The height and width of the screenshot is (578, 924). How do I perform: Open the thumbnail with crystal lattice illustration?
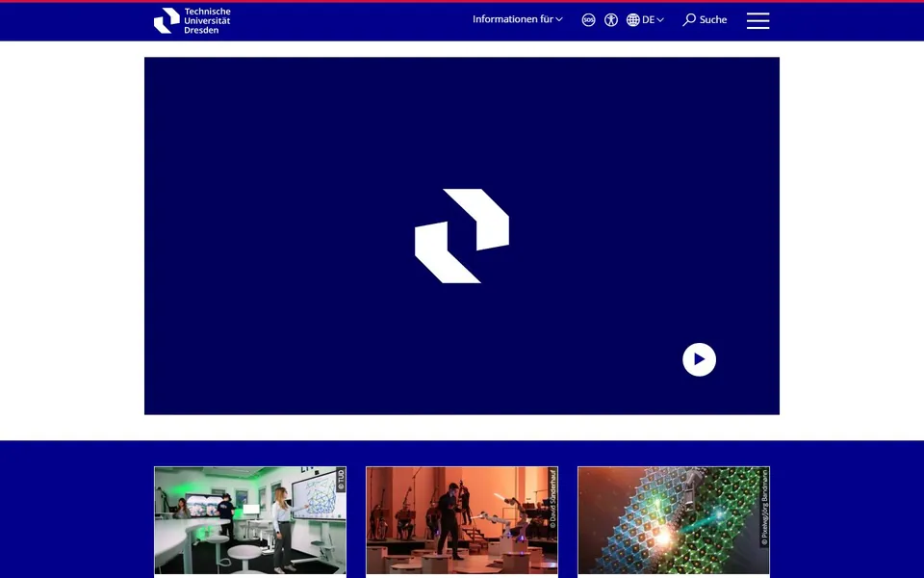[x=674, y=520]
